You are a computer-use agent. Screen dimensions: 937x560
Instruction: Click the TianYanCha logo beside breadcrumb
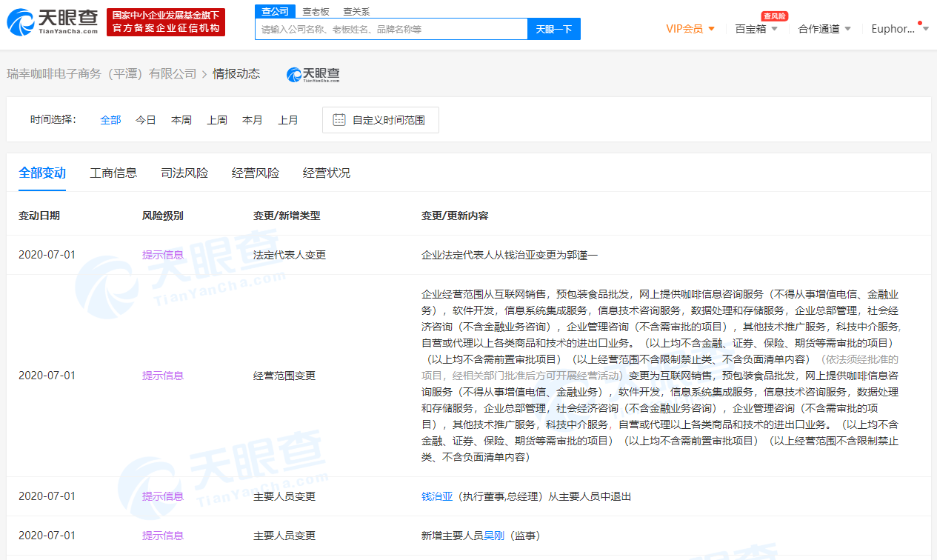[x=313, y=74]
